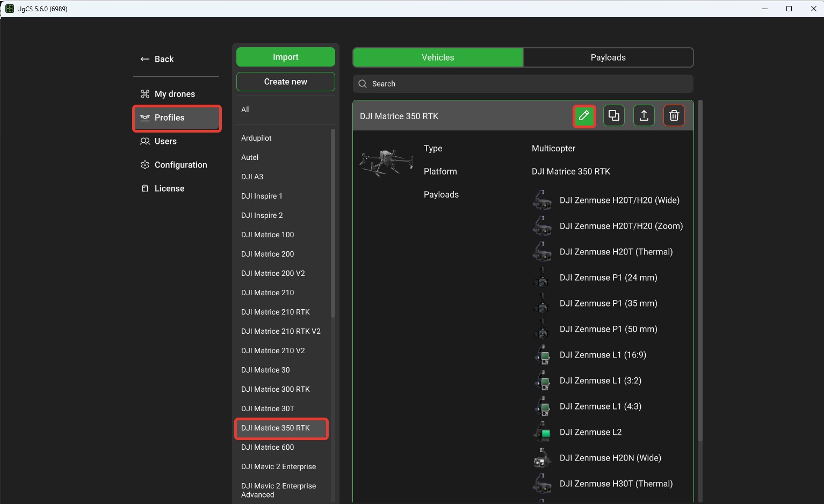Select DJI Matrice 210 RTK V2 in list
Screen dimensions: 824x504
(x=284, y=331)
